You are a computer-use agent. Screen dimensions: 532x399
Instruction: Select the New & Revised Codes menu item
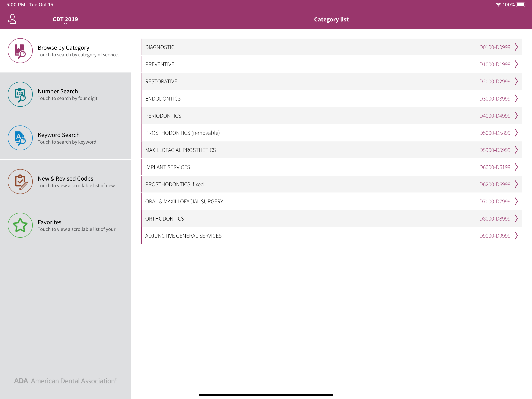point(65,181)
